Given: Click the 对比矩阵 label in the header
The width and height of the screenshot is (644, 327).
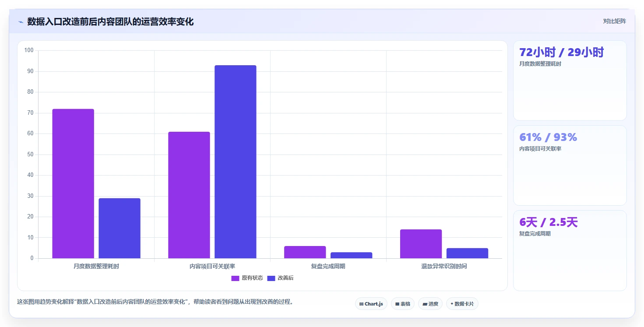Looking at the screenshot, I should coord(614,21).
